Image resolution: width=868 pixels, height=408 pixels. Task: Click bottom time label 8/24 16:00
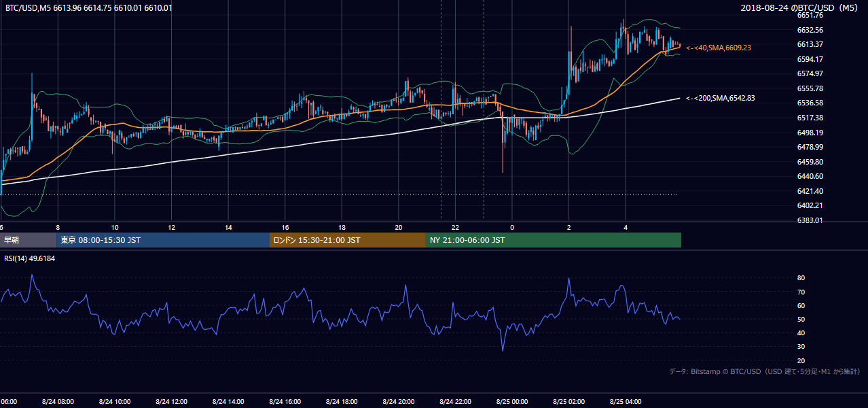[285, 401]
